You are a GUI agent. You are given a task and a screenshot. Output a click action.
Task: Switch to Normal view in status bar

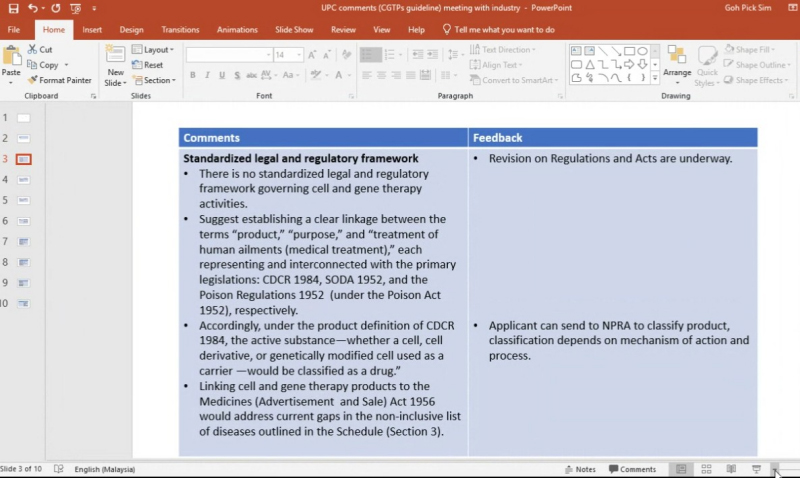tap(681, 469)
